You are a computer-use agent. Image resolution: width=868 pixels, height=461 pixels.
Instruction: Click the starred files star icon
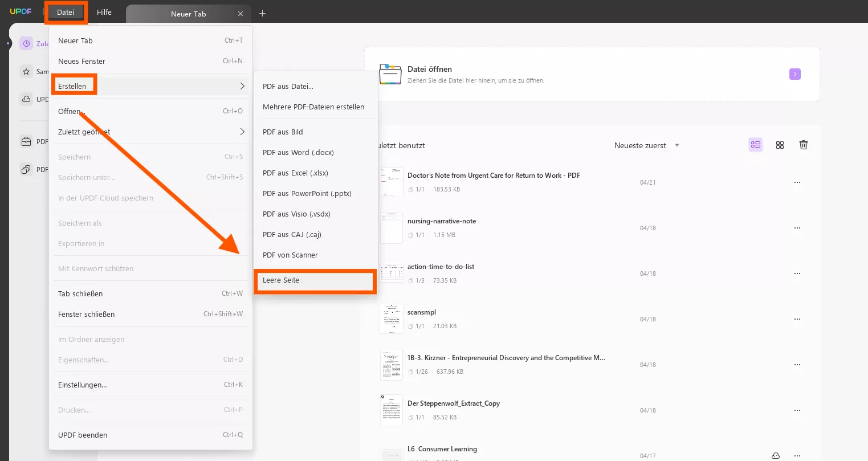[x=26, y=71]
